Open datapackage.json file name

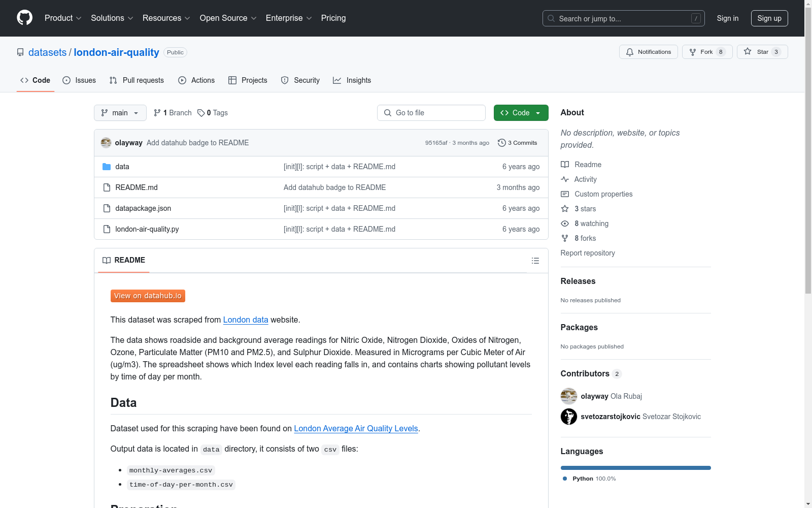tap(143, 208)
